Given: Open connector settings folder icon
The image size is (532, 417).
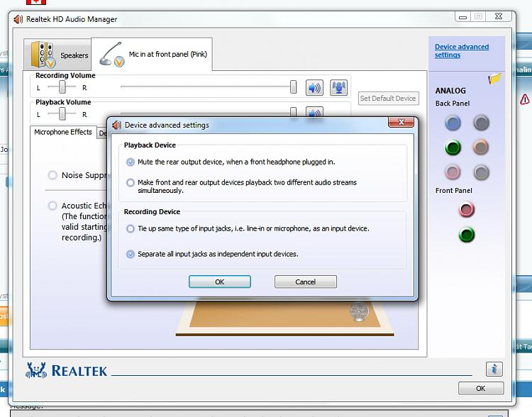Looking at the screenshot, I should pyautogui.click(x=494, y=79).
